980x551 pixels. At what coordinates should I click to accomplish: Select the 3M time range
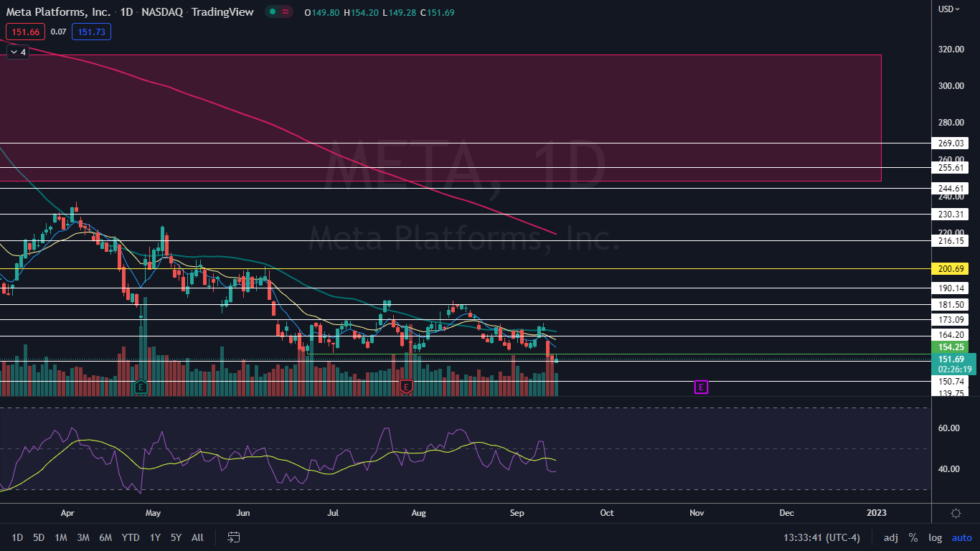pos(83,537)
